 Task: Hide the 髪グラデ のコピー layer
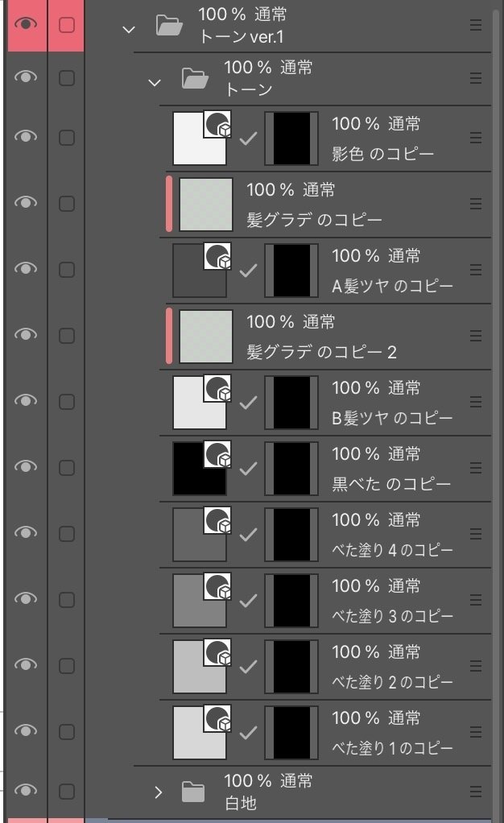25,203
